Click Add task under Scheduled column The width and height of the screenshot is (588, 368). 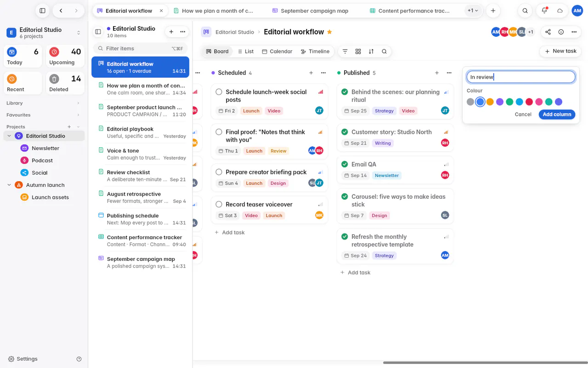click(x=229, y=232)
